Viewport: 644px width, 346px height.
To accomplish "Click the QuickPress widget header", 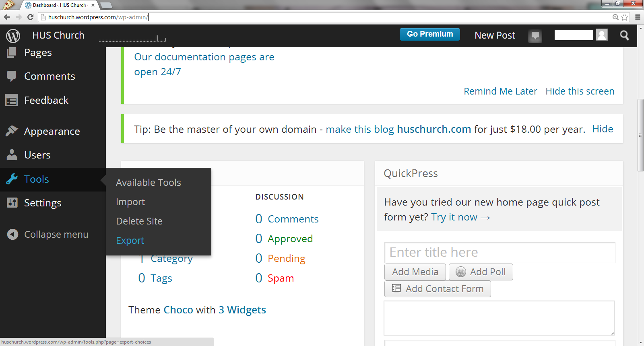I will point(499,173).
